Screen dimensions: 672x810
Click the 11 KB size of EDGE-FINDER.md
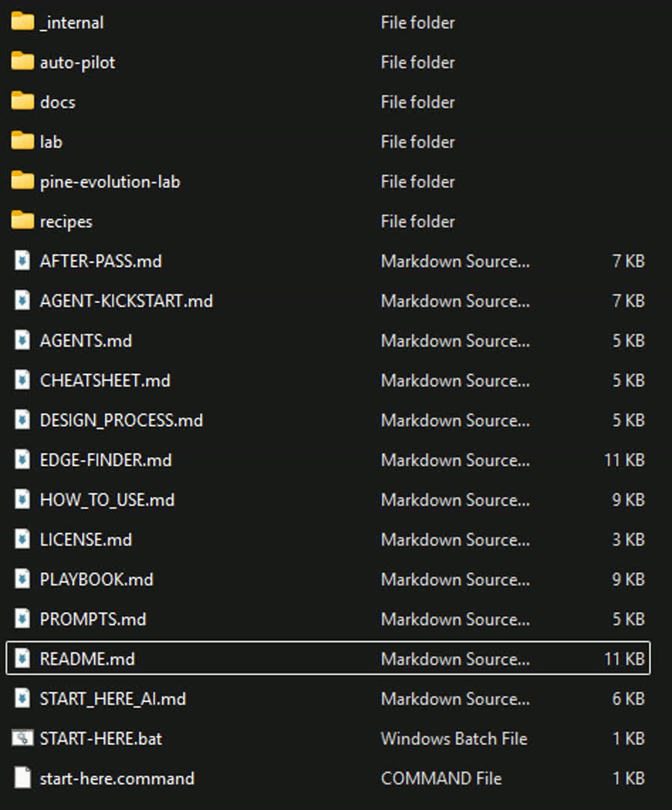click(624, 460)
